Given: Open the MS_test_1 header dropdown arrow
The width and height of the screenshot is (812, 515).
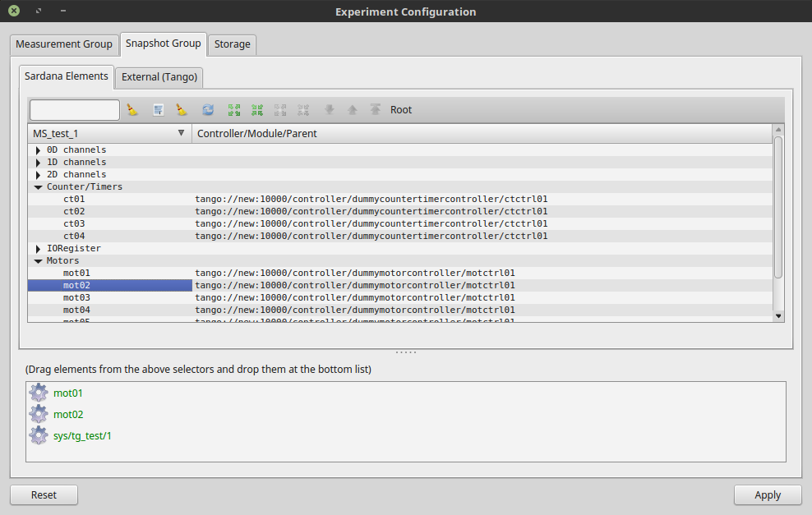Looking at the screenshot, I should [x=182, y=133].
